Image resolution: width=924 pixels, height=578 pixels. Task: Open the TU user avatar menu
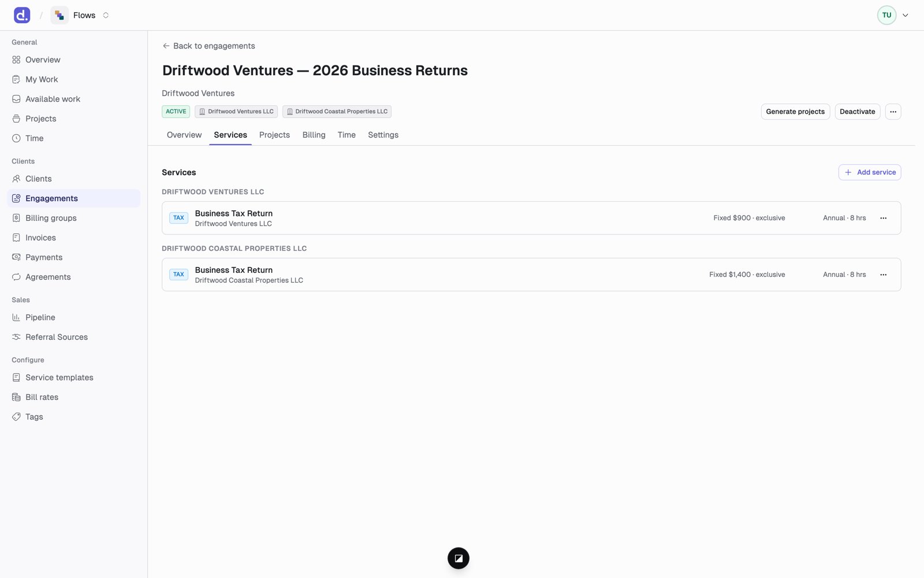[886, 15]
